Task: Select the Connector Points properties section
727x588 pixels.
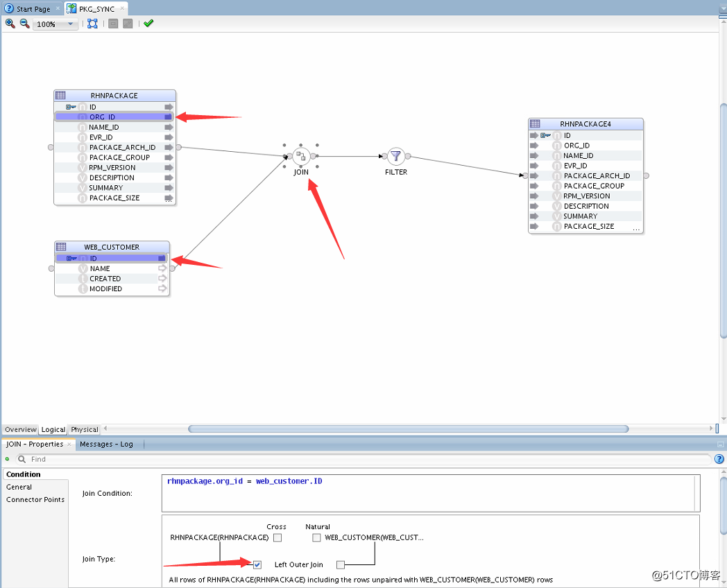Action: tap(35, 499)
